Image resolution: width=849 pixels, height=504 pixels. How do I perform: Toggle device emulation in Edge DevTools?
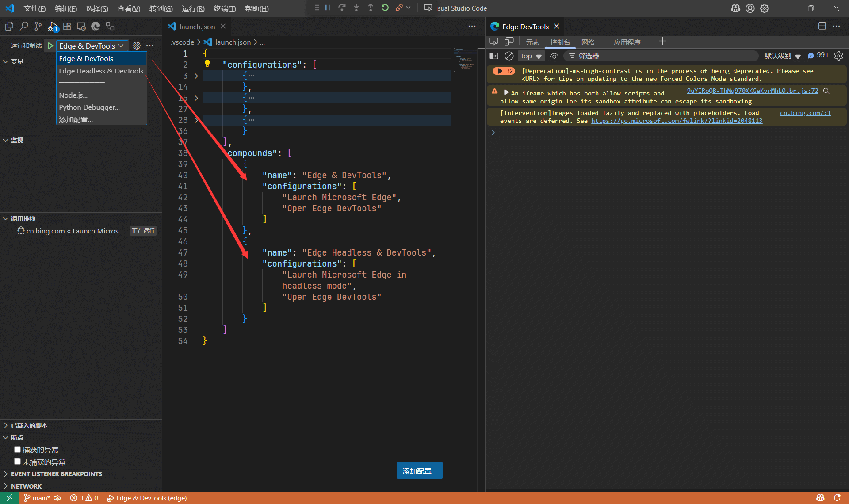[509, 42]
